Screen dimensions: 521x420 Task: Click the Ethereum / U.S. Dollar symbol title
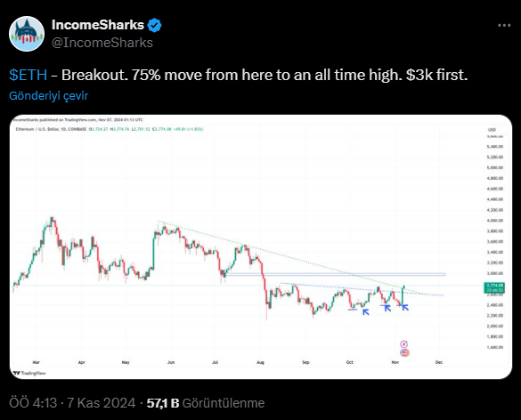(x=37, y=129)
